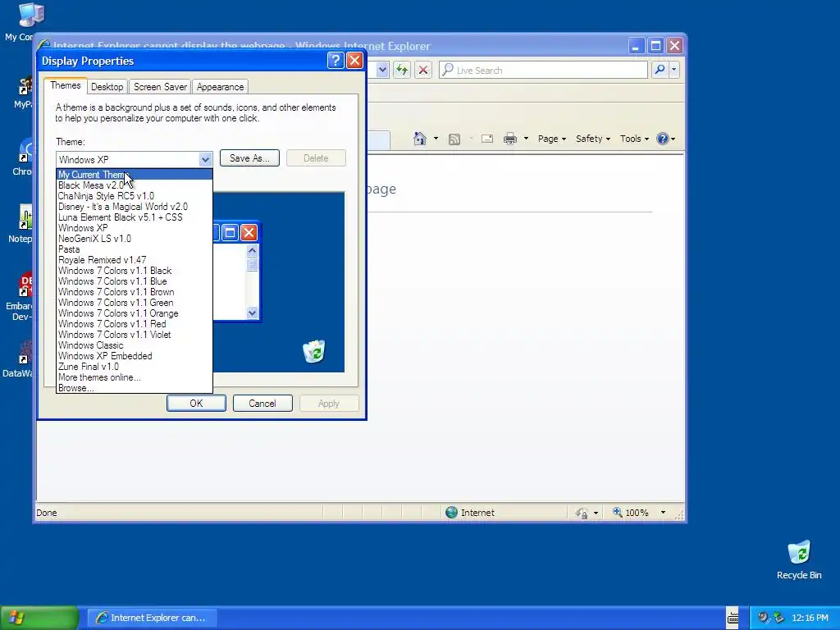Select Windows Classic theme
Image resolution: width=840 pixels, height=630 pixels.
tap(134, 345)
